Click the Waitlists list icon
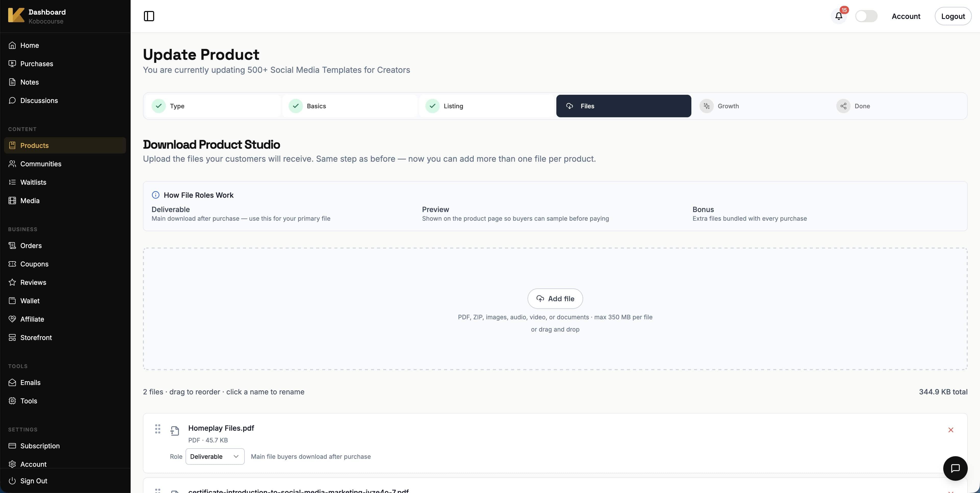Image resolution: width=980 pixels, height=493 pixels. click(x=12, y=182)
